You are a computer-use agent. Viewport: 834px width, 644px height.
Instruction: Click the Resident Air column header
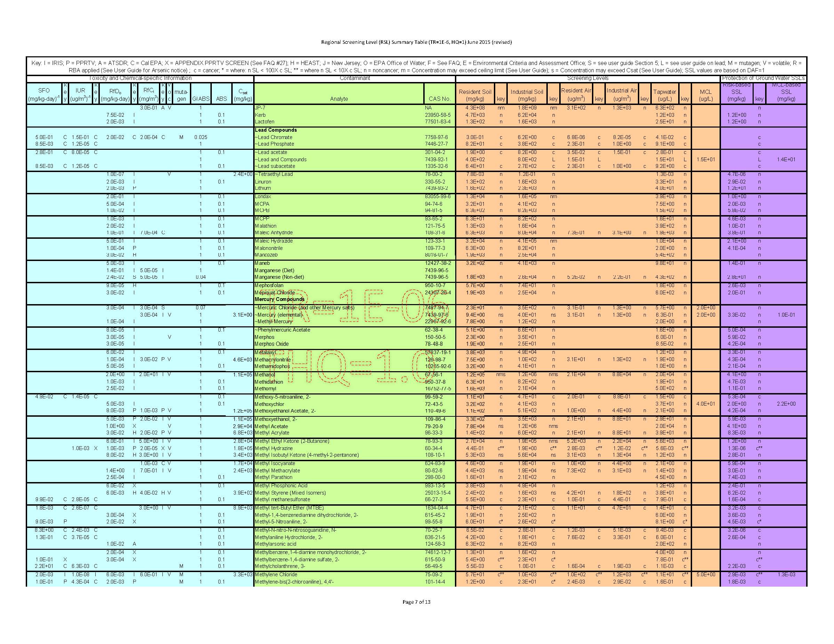click(x=576, y=94)
